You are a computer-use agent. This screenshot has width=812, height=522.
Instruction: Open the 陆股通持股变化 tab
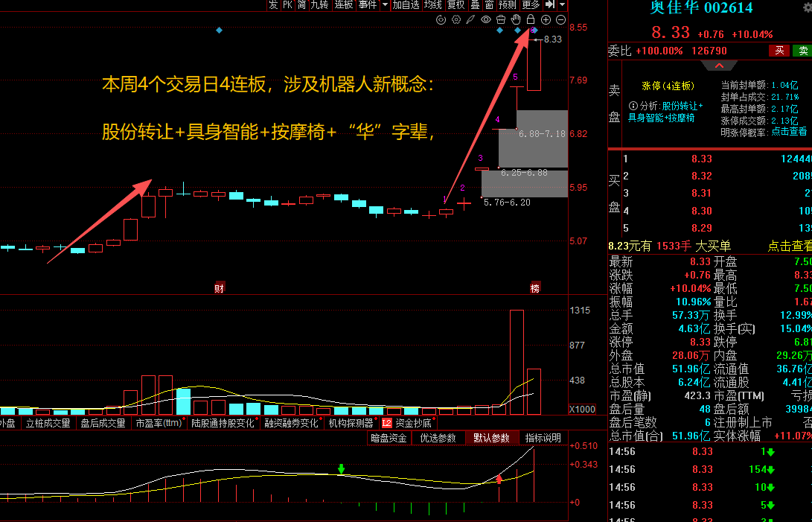[x=223, y=423]
